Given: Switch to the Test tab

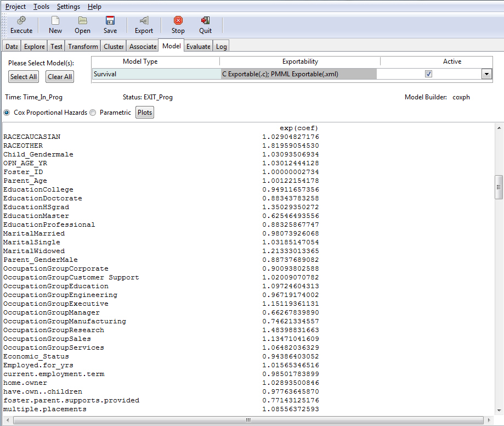Looking at the screenshot, I should 56,46.
